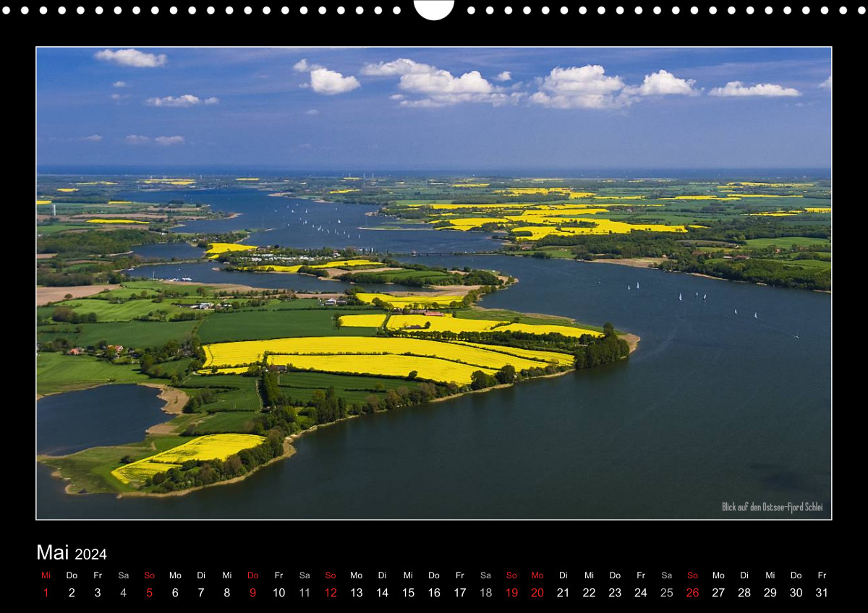Image resolution: width=868 pixels, height=613 pixels.
Task: Select day 5 in the calendar
Action: tap(149, 593)
